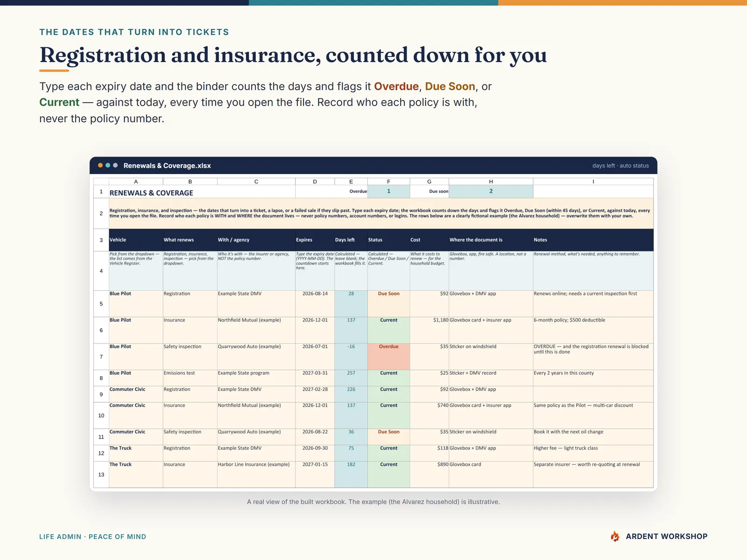Viewport: 747px width, 560px height.
Task: Click the 'LIFE ADMIN · PEACE OF MIND' footer text
Action: (x=92, y=537)
